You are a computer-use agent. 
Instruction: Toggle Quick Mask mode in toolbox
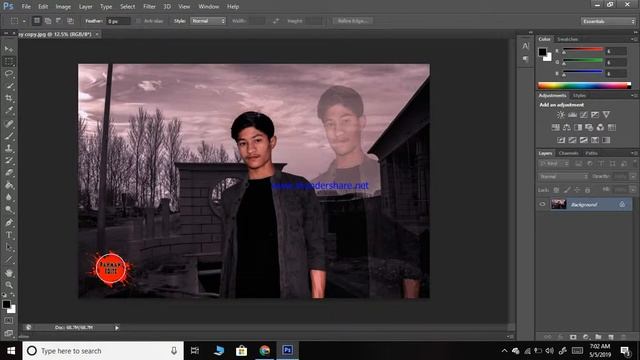[9, 321]
